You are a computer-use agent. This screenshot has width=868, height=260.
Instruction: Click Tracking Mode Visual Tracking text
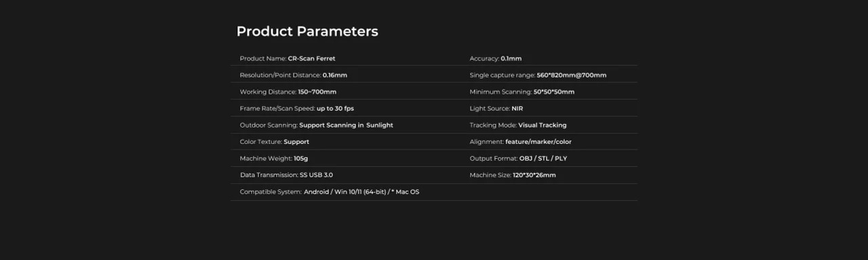point(518,125)
